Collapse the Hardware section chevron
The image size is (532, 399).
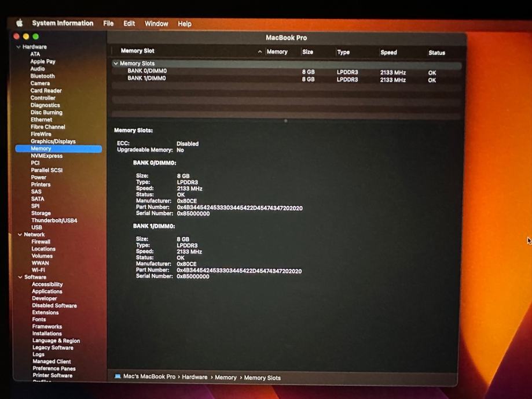(19, 47)
